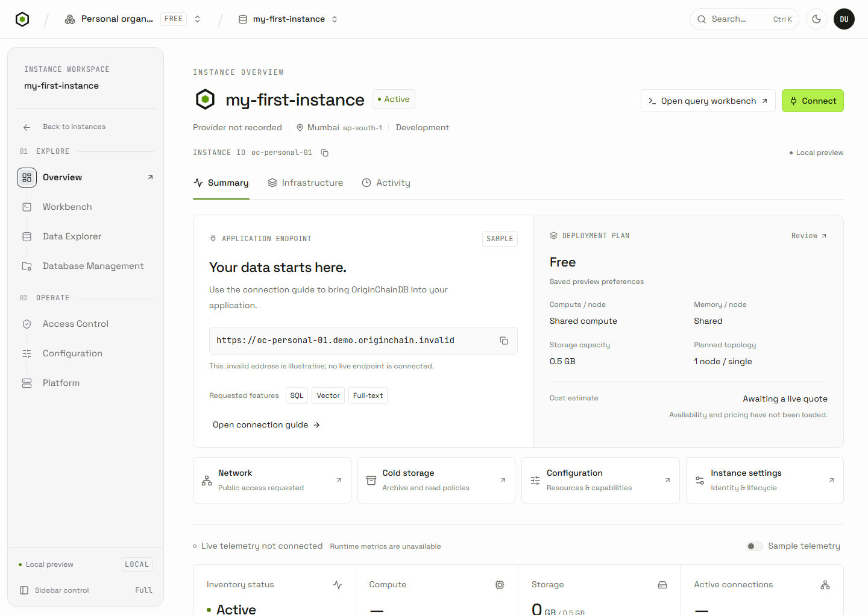The image size is (868, 615).
Task: Click the Instance settings card icon
Action: (x=700, y=481)
